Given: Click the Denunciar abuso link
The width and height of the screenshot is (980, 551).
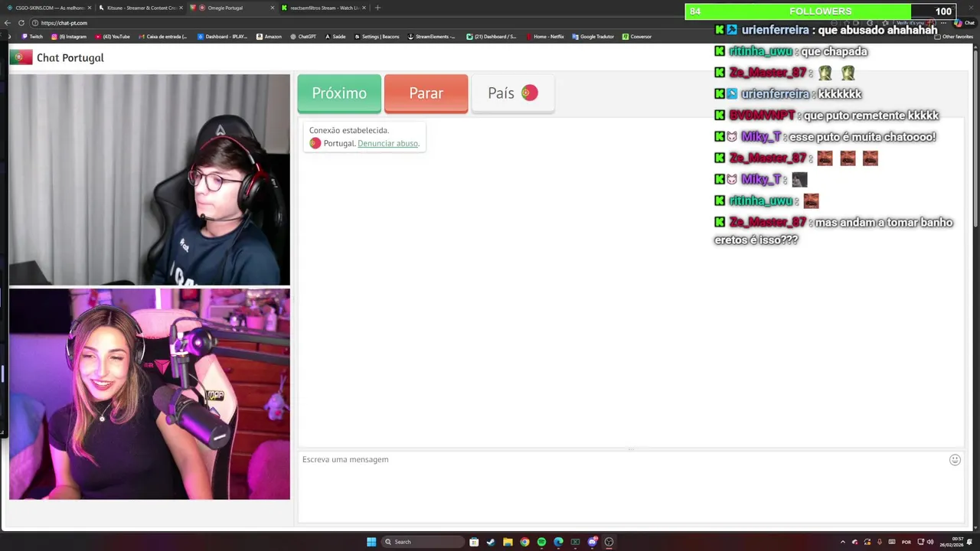Looking at the screenshot, I should point(387,143).
